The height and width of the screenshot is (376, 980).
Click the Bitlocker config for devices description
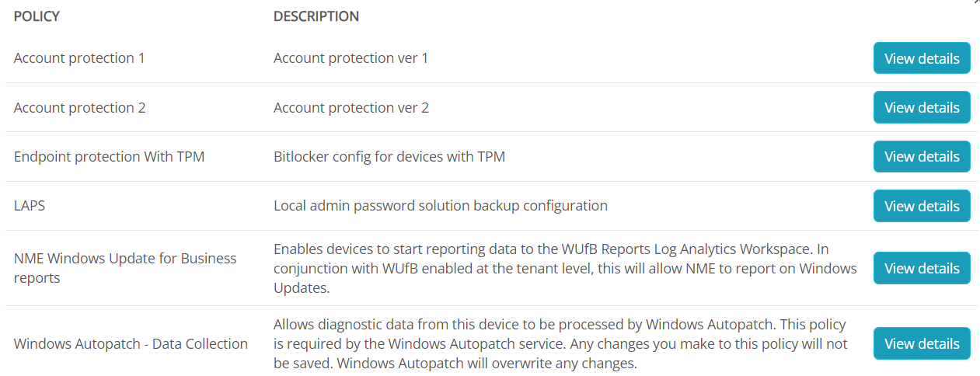click(389, 156)
